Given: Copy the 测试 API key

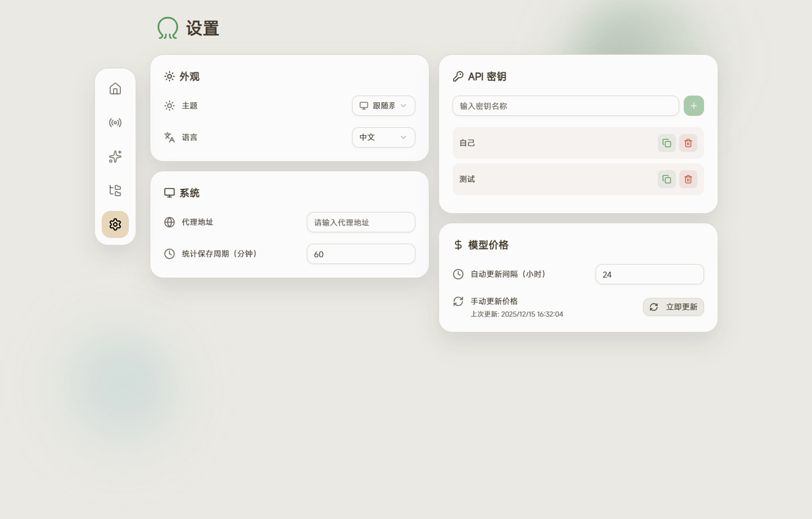Looking at the screenshot, I should [x=666, y=179].
